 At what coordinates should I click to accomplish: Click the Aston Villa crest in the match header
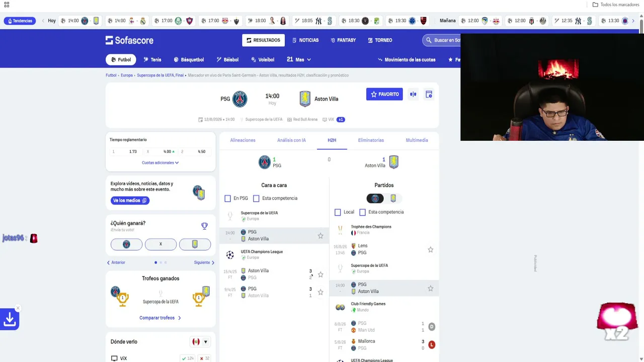click(305, 99)
